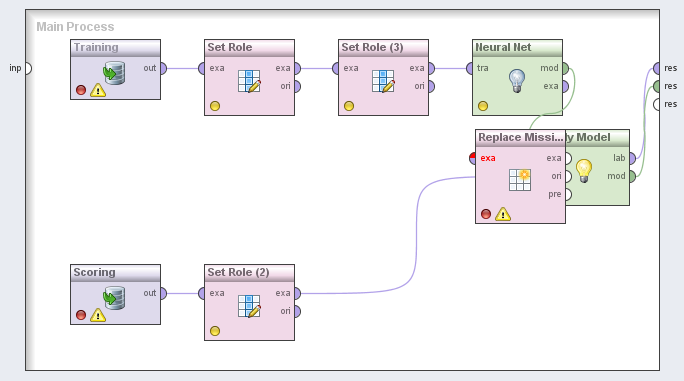Select the Neural Net lightbulb icon
The height and width of the screenshot is (381, 684).
tap(517, 81)
